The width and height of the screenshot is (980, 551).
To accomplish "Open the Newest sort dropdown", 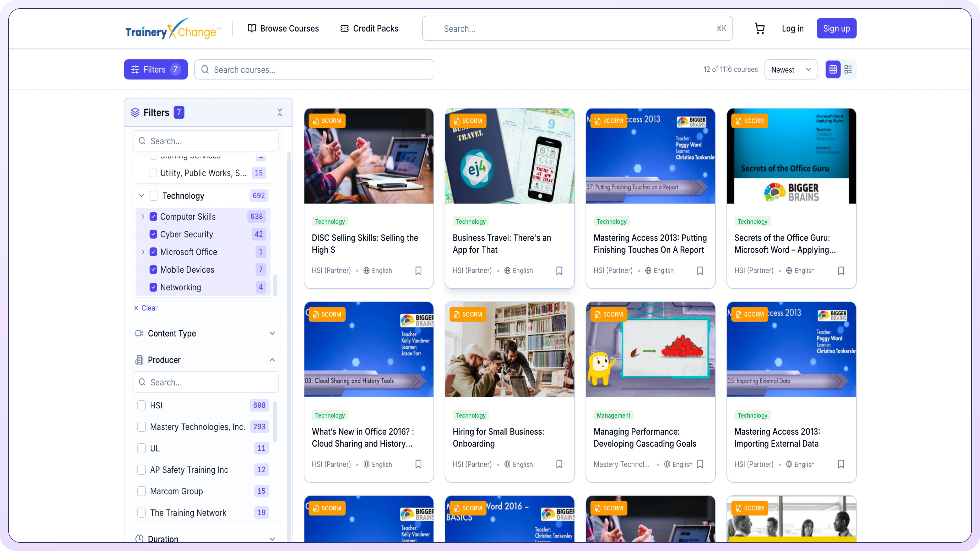I will tap(791, 70).
